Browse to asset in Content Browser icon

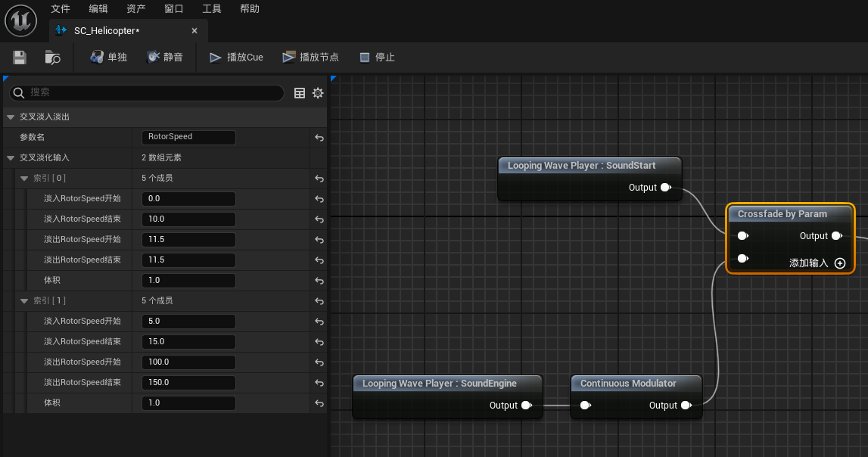pyautogui.click(x=52, y=57)
